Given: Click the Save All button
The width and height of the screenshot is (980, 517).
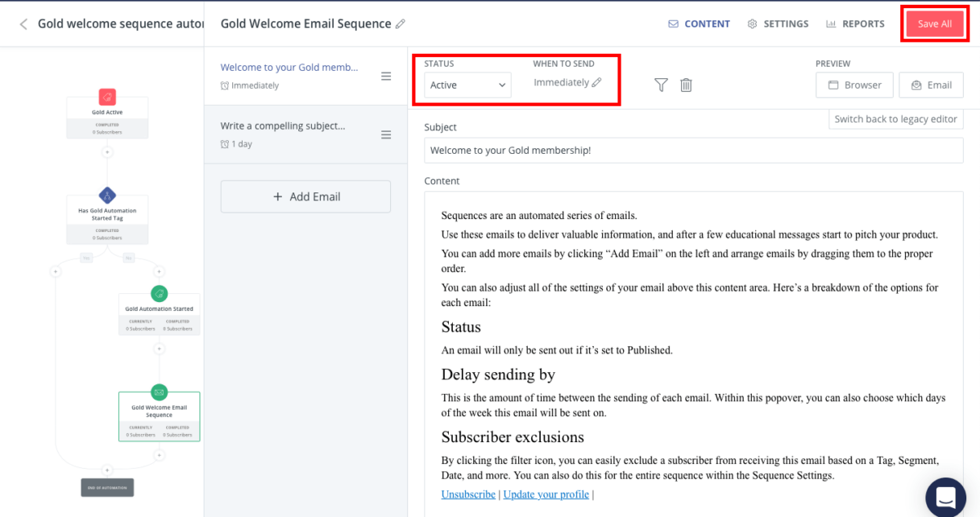Looking at the screenshot, I should pyautogui.click(x=935, y=24).
